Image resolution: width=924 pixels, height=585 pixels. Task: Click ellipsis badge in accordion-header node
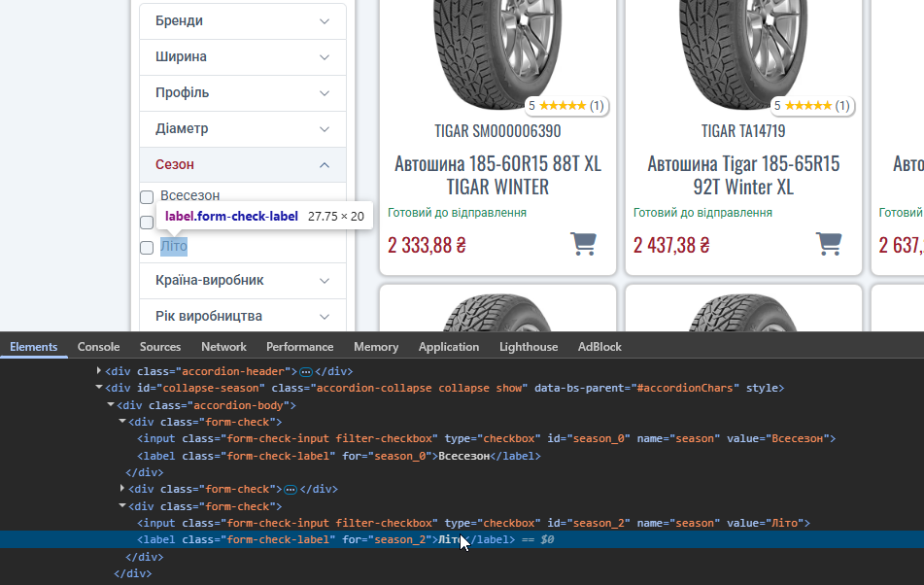pos(306,372)
